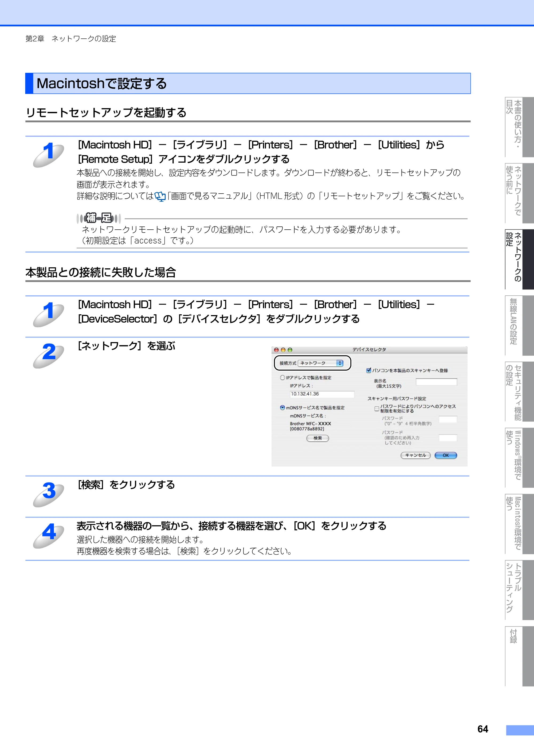This screenshot has height=756, width=534.
Task: Open the Windows環境で使う side tab
Action: coord(519,458)
